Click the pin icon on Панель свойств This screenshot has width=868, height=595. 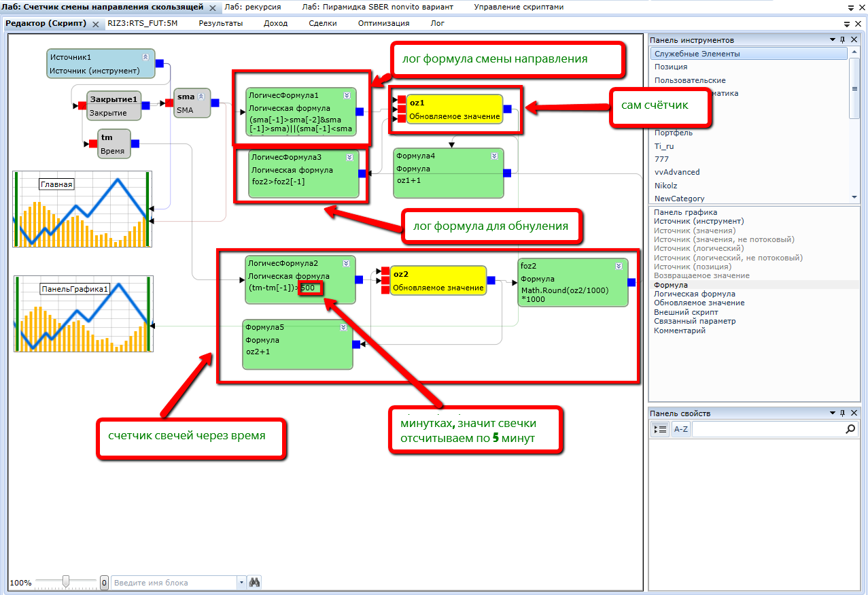tap(842, 413)
